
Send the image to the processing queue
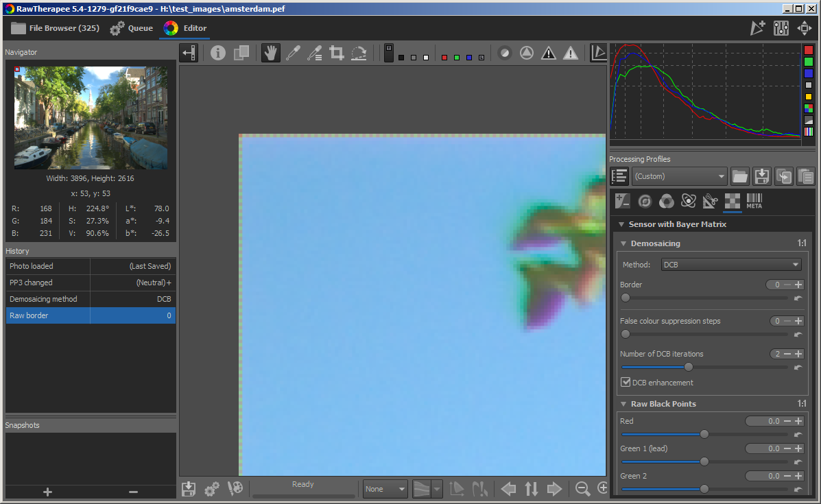pos(211,488)
